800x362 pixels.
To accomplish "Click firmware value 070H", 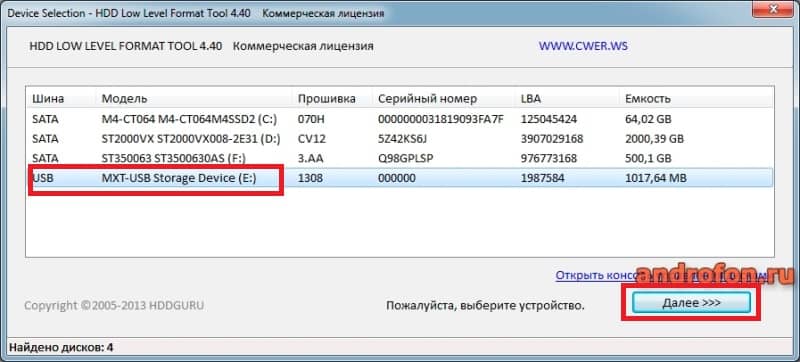I will [311, 120].
